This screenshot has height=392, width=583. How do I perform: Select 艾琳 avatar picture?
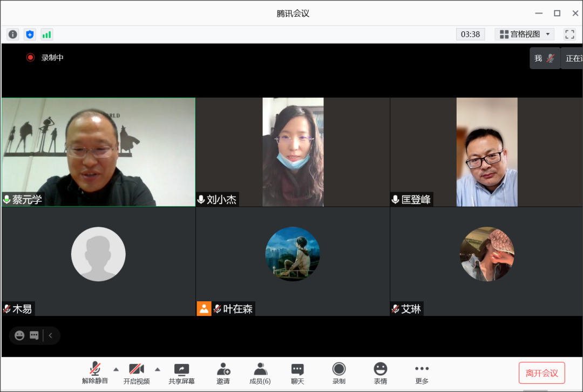click(x=487, y=254)
